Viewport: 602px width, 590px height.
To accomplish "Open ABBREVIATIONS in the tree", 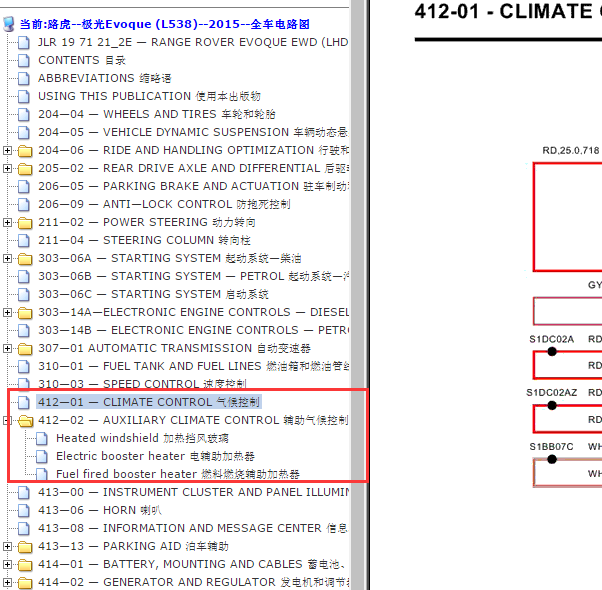I will tap(104, 78).
